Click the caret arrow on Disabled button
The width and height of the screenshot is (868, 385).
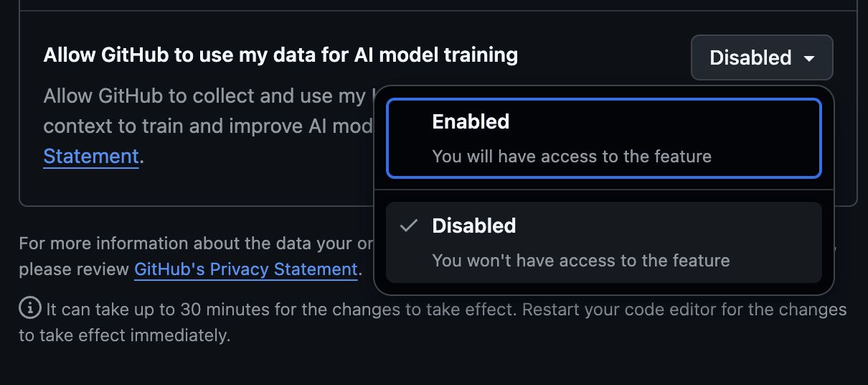pyautogui.click(x=809, y=58)
